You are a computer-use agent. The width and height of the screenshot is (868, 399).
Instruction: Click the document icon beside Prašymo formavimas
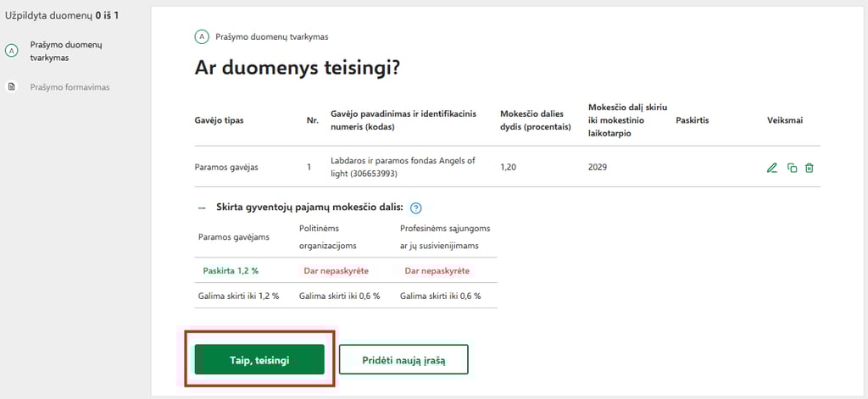pos(12,86)
